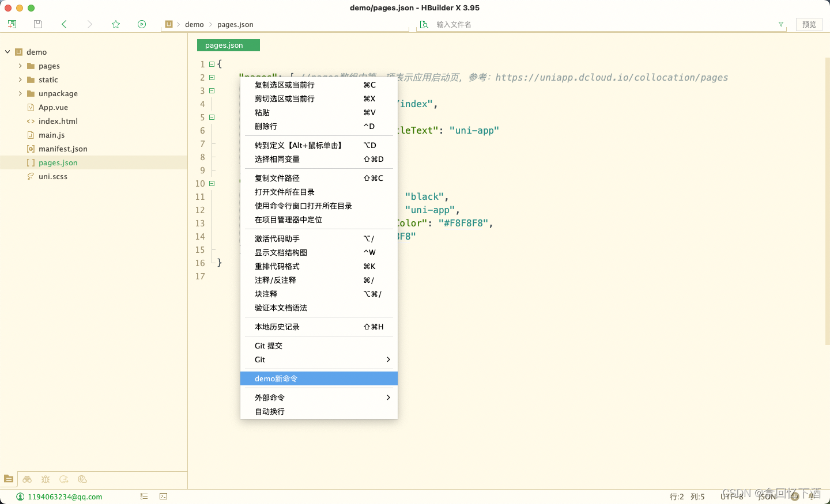The width and height of the screenshot is (830, 504).
Task: Click the star bookmark icon
Action: coord(116,24)
